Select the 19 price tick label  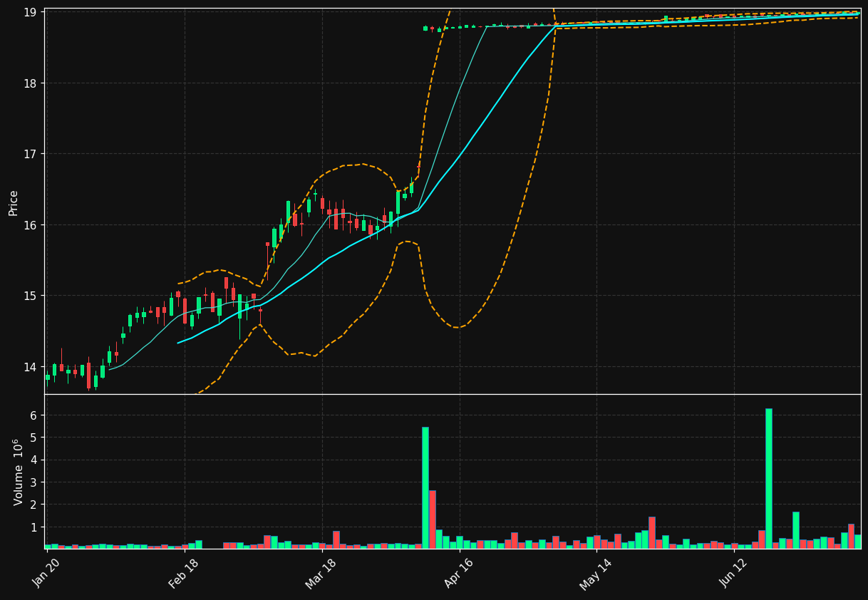pos(29,12)
